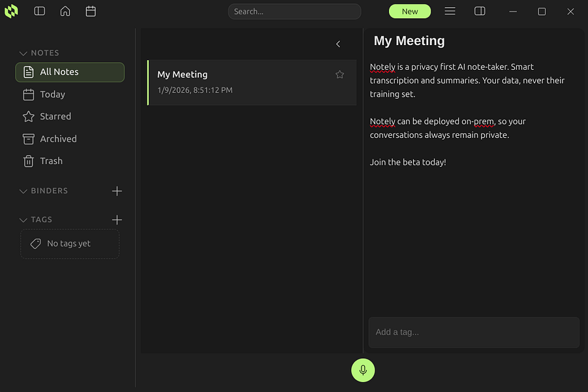Collapse the NOTES section
Screen dimensions: 588x392
(x=23, y=54)
